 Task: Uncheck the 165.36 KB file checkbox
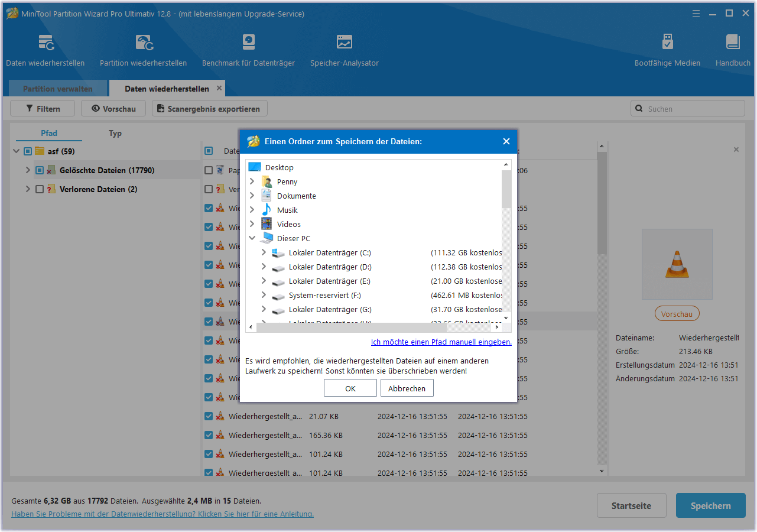(209, 435)
